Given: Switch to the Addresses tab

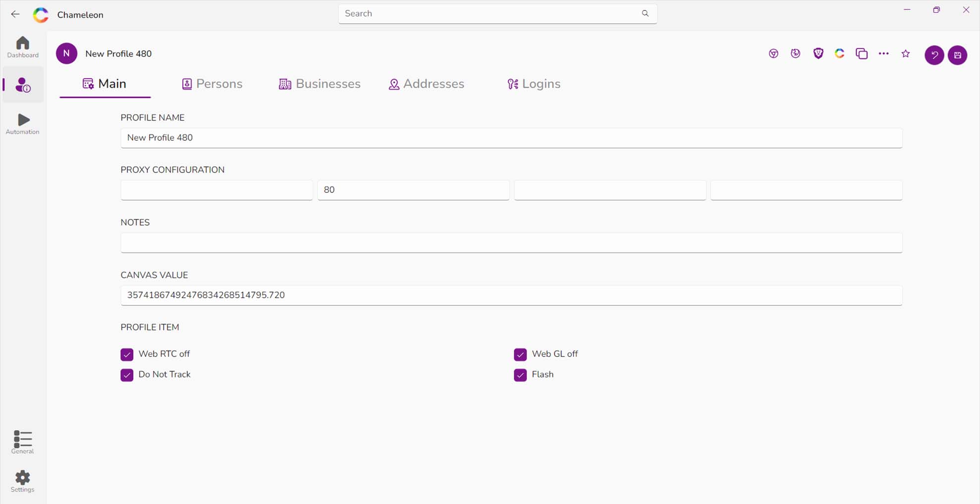Looking at the screenshot, I should (x=426, y=84).
